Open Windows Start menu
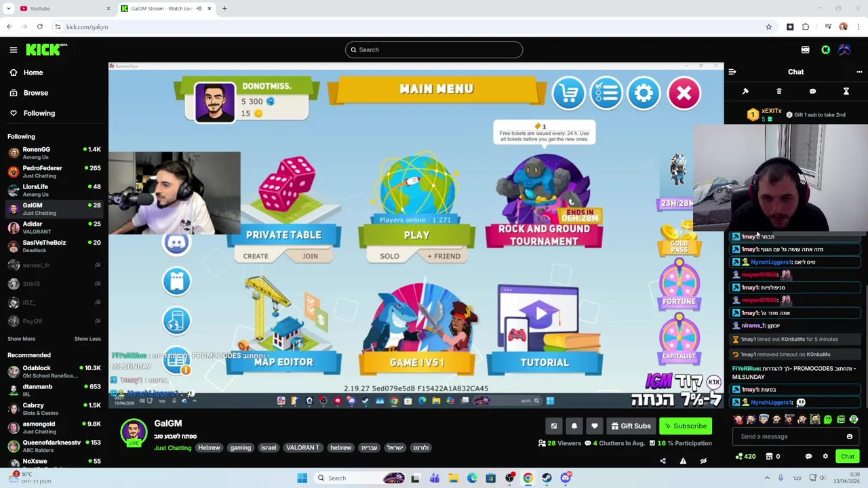The height and width of the screenshot is (488, 868). tap(302, 478)
